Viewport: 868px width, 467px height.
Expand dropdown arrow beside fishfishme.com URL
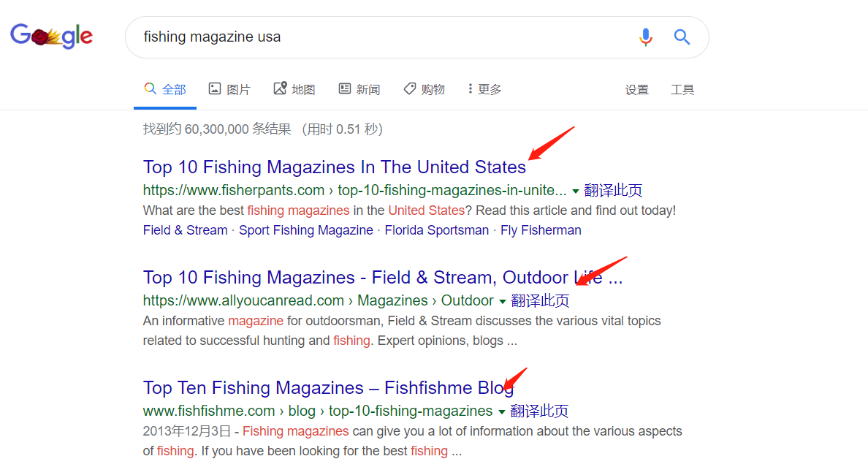(501, 411)
